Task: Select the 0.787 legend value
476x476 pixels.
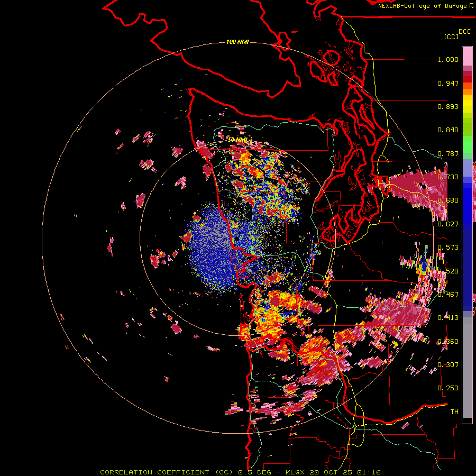Action: click(x=448, y=153)
